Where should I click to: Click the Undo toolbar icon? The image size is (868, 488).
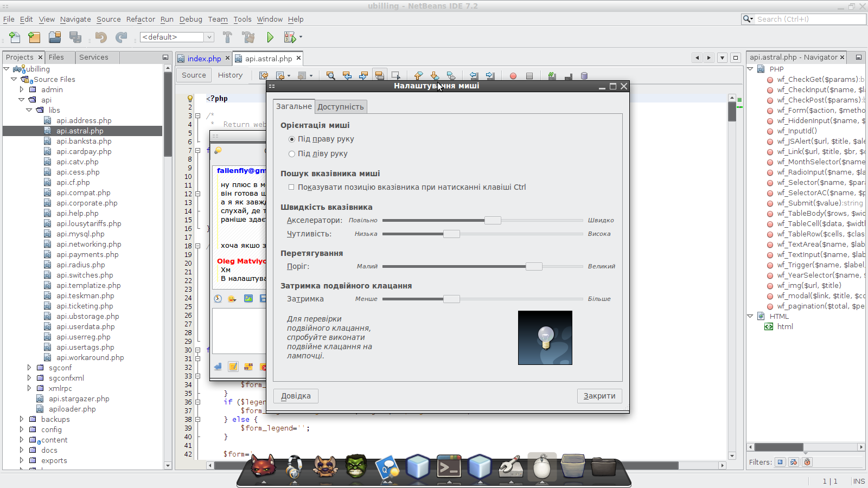point(101,37)
